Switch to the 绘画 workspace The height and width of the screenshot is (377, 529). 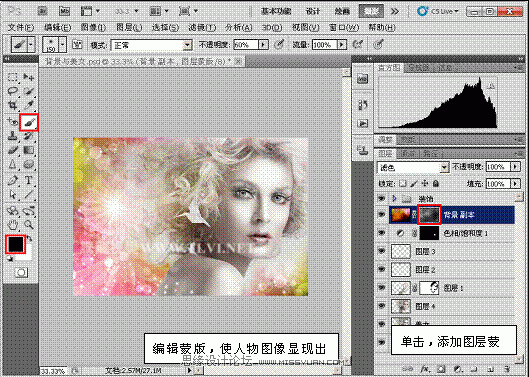coord(342,11)
